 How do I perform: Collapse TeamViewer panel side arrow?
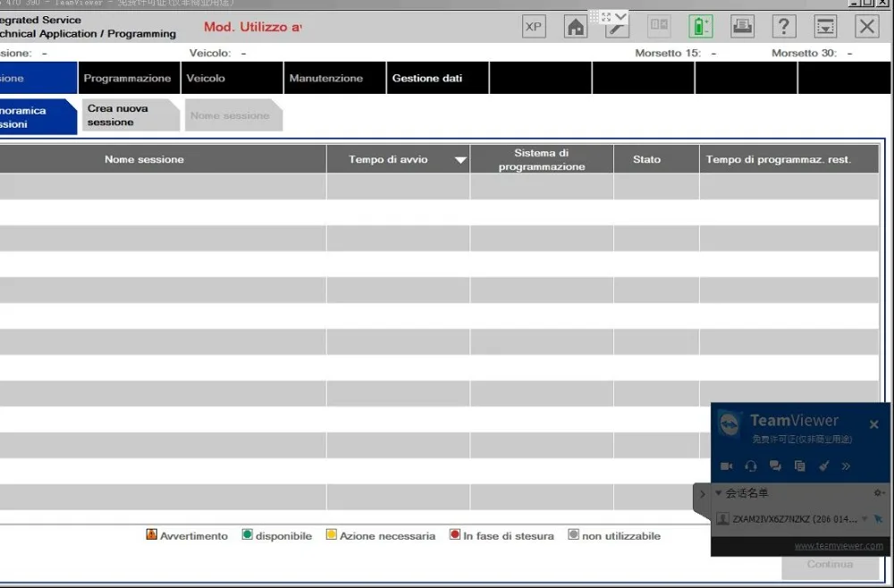coord(702,494)
